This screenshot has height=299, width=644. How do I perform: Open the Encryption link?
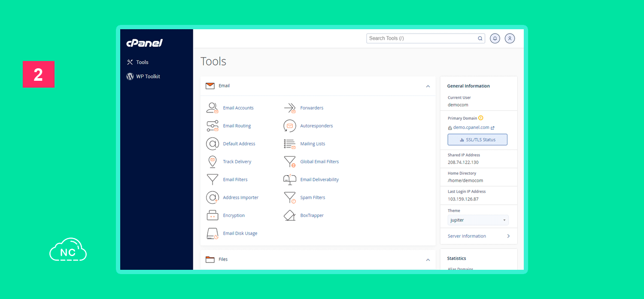[x=234, y=216]
